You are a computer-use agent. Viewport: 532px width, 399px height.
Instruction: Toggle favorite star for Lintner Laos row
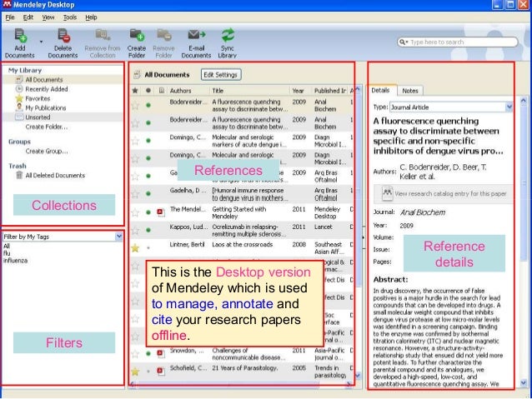tap(135, 248)
